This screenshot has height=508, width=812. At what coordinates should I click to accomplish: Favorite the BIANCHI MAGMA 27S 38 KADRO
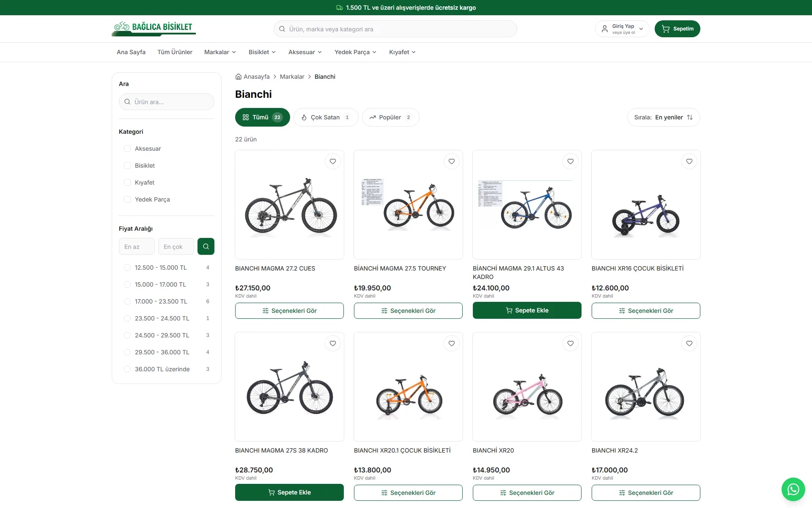pyautogui.click(x=333, y=343)
